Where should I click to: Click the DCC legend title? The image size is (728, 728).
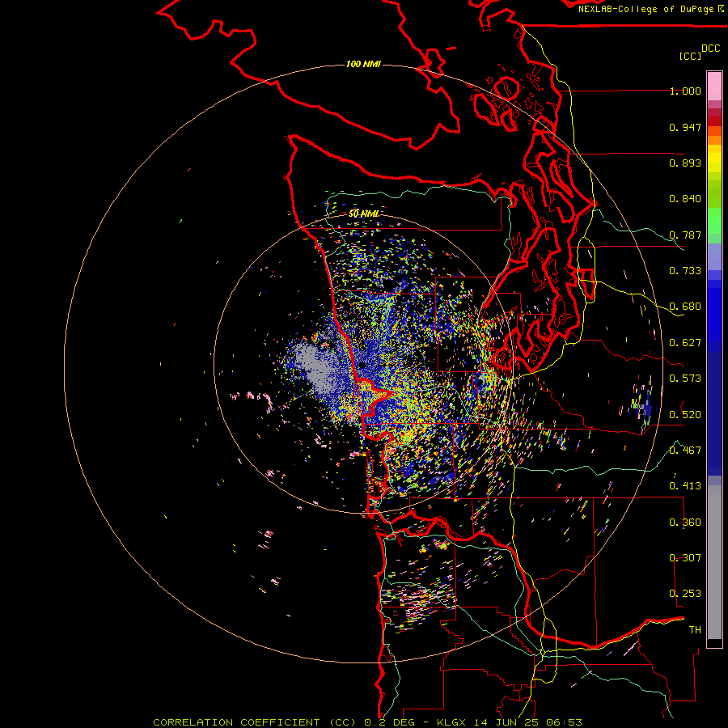[711, 48]
